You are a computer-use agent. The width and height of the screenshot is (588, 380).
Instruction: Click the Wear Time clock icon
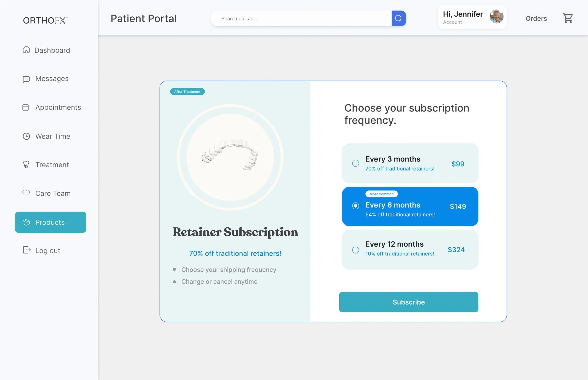[x=26, y=136]
